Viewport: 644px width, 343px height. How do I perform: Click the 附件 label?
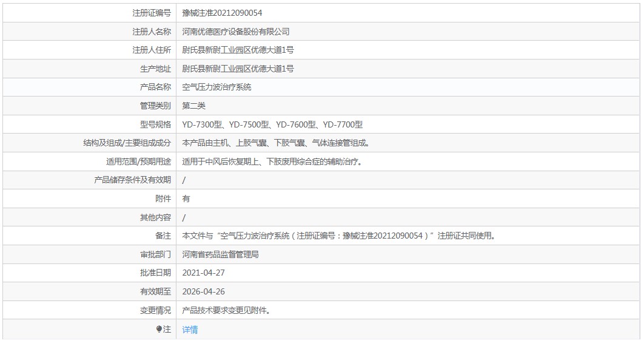[163, 199]
